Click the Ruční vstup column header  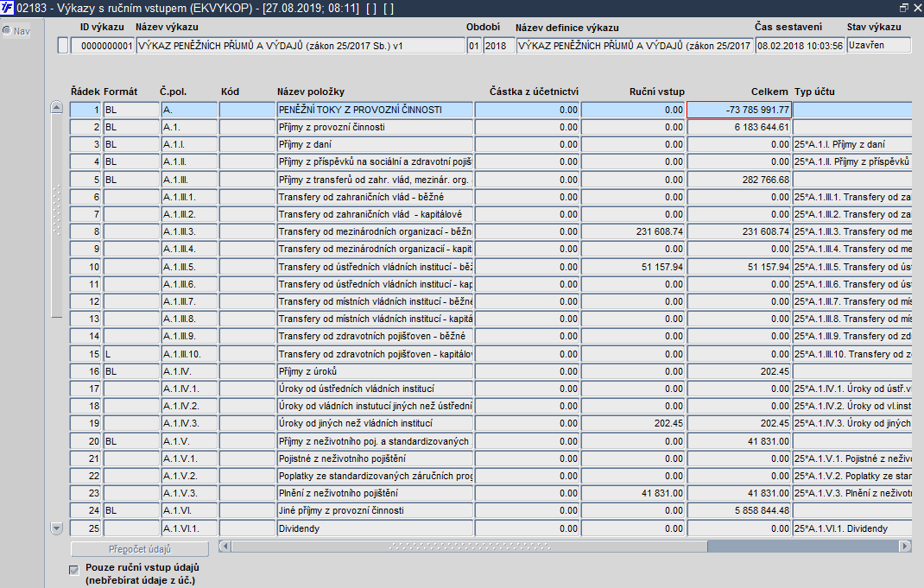[656, 92]
